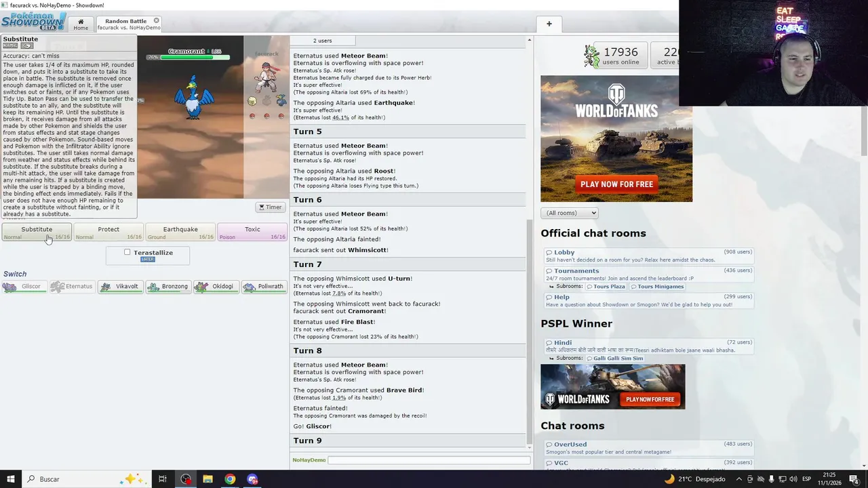Click the Pokémon Showdown logo
The image size is (868, 488).
click(33, 21)
